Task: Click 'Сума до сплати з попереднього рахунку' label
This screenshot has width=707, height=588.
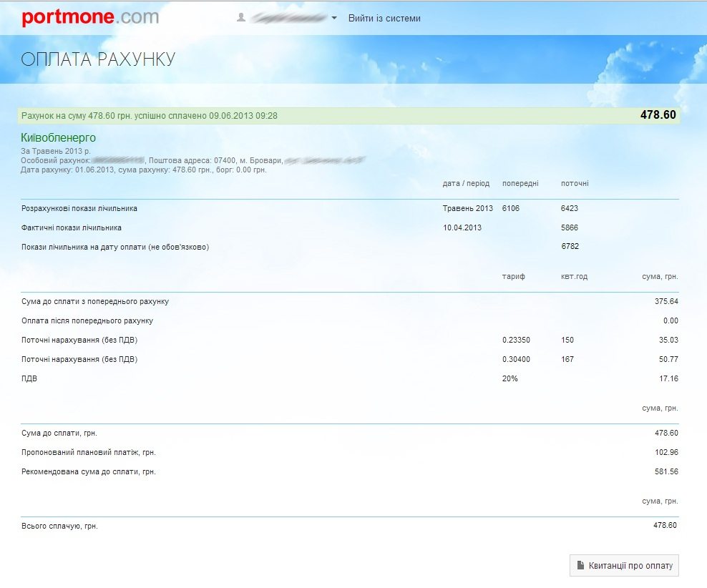Action: tap(95, 301)
